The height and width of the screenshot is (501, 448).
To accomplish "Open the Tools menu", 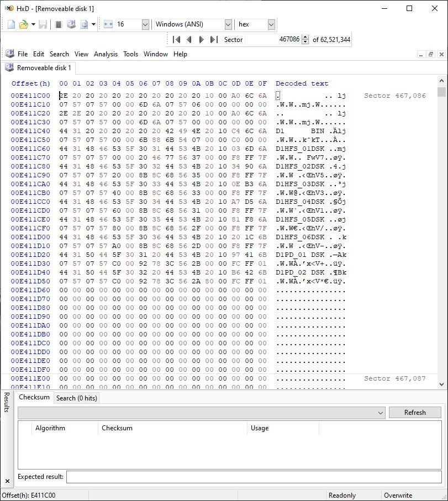I will 130,54.
